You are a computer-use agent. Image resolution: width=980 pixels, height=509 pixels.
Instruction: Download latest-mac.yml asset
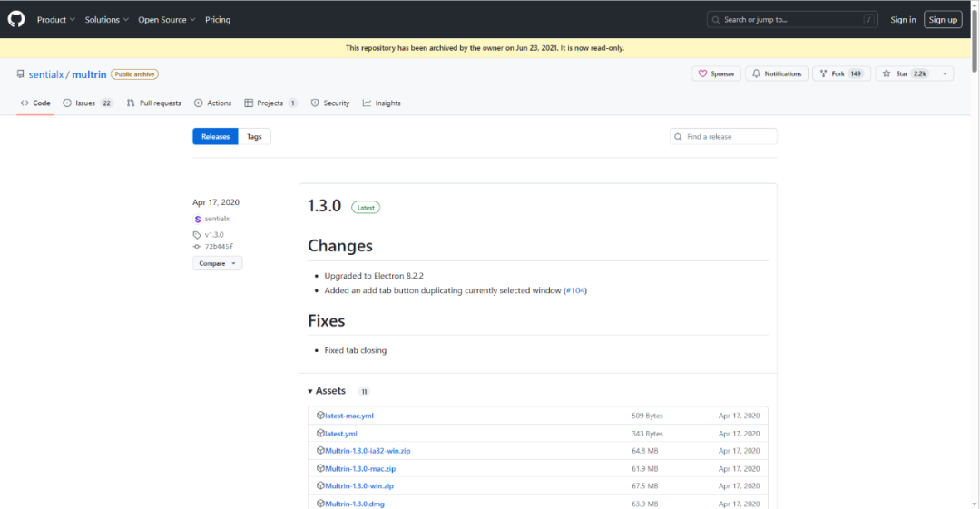click(348, 416)
